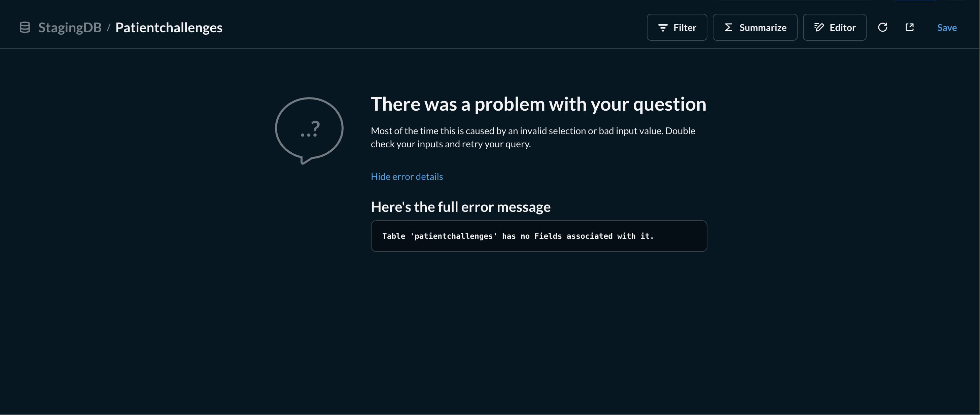
Task: Click the pencil icon in Editor
Action: [819, 27]
